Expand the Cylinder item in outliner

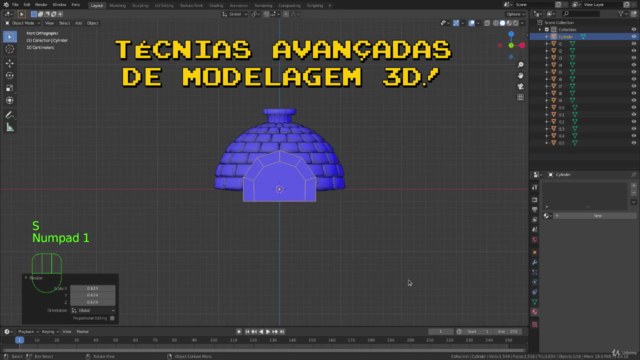[547, 37]
